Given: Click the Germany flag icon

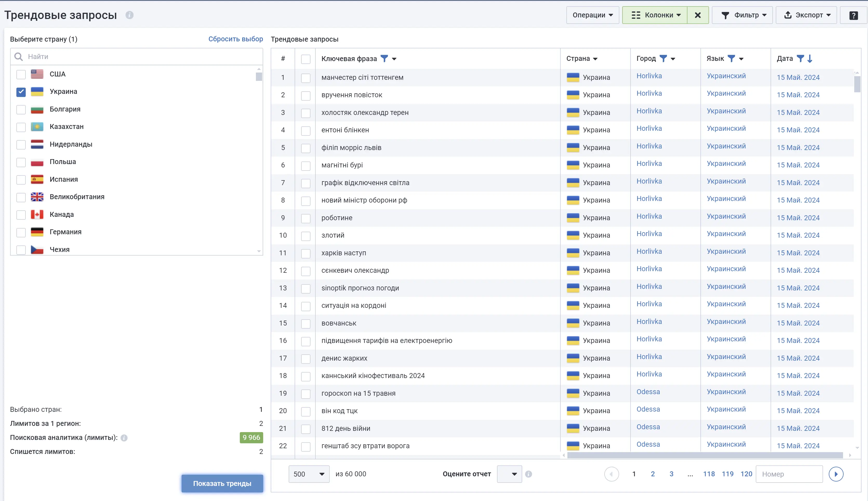Looking at the screenshot, I should [37, 232].
